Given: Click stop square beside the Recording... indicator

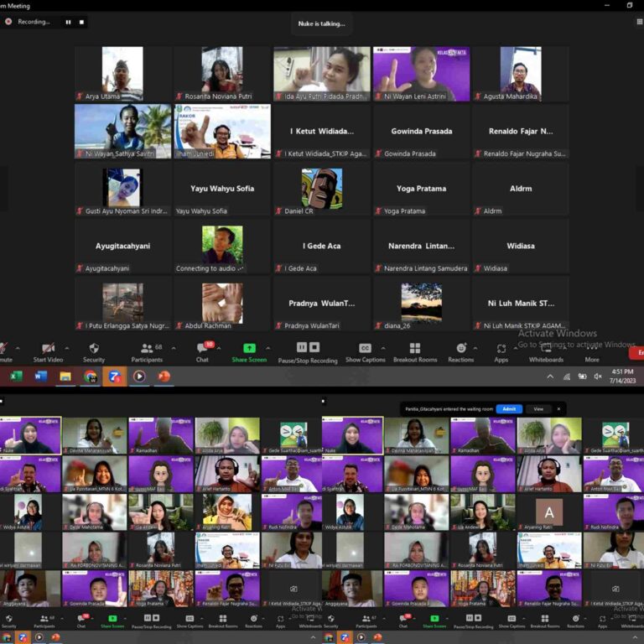Looking at the screenshot, I should pos(81,22).
